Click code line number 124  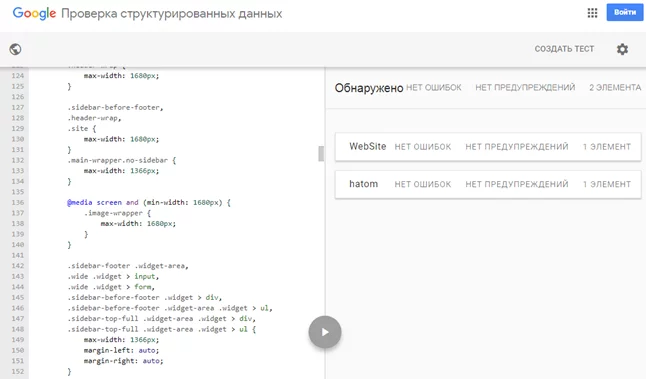(18, 75)
